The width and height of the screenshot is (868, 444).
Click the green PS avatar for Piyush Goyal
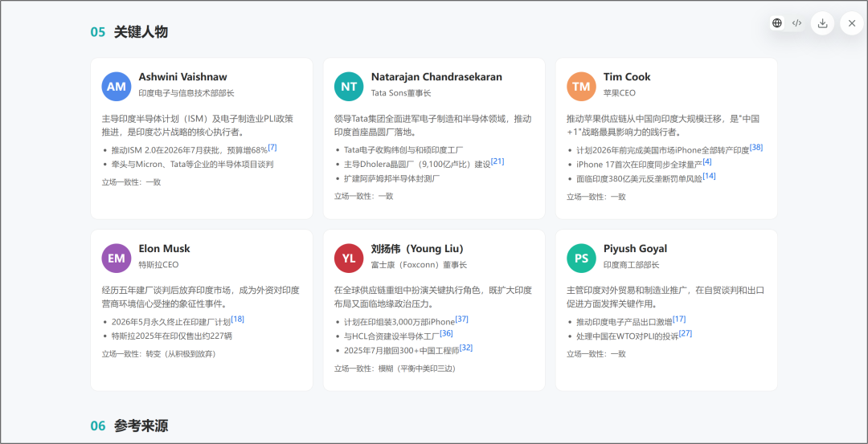(581, 259)
